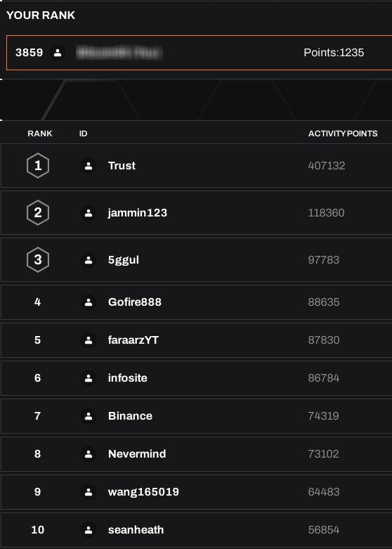Click the avatar icon beside Trust
This screenshot has width=392, height=549.
[x=89, y=166]
